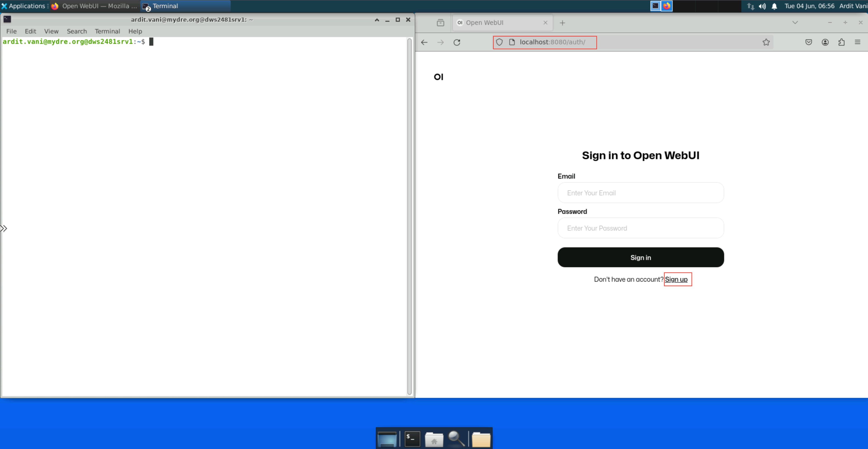Open the notifications bell icon
Screen dimensions: 868x449
(774, 6)
